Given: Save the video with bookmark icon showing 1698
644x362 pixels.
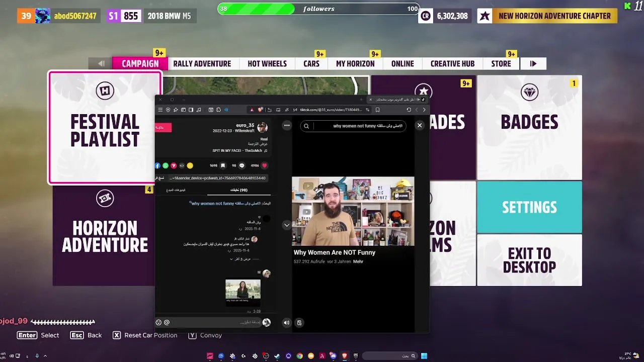Looking at the screenshot, I should [x=223, y=165].
